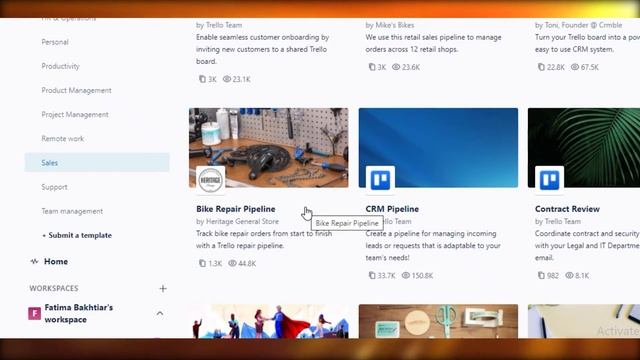Open the superhero illustration template thumbnail
Image resolution: width=640 pixels, height=360 pixels.
[x=269, y=321]
